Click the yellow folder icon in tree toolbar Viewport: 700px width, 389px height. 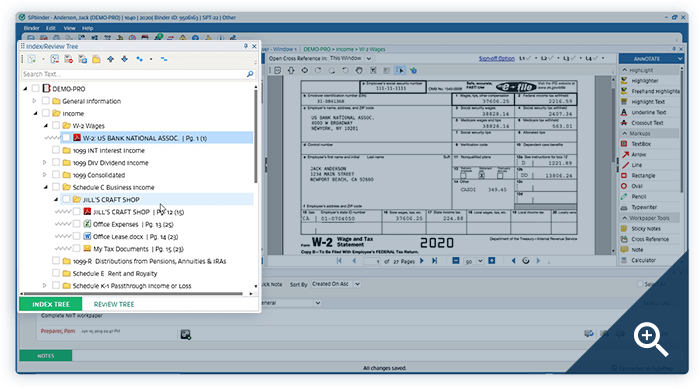96,59
